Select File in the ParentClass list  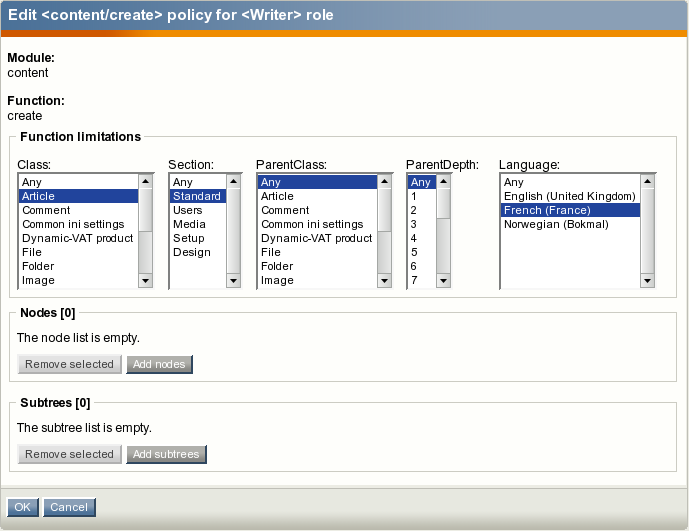click(317, 252)
